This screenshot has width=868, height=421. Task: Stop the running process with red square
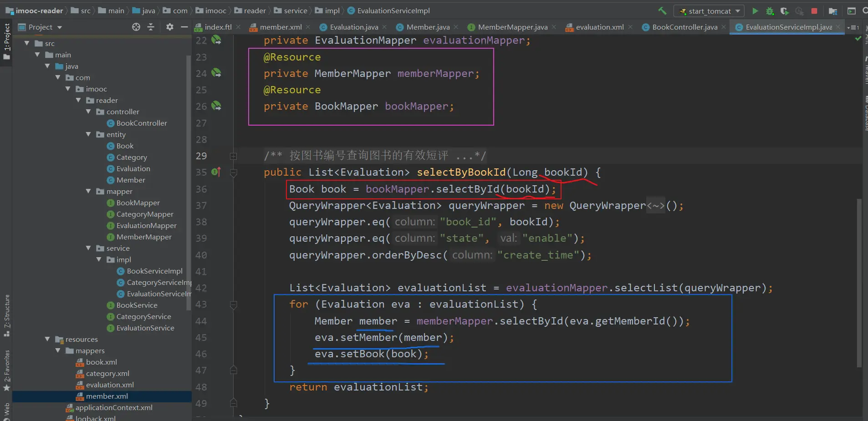pos(814,11)
